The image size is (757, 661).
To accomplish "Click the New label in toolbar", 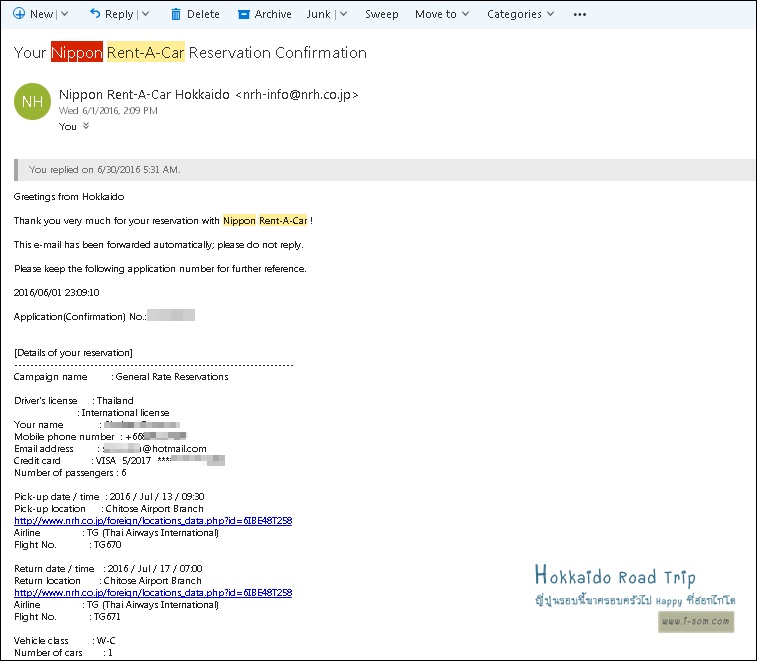I will (41, 14).
